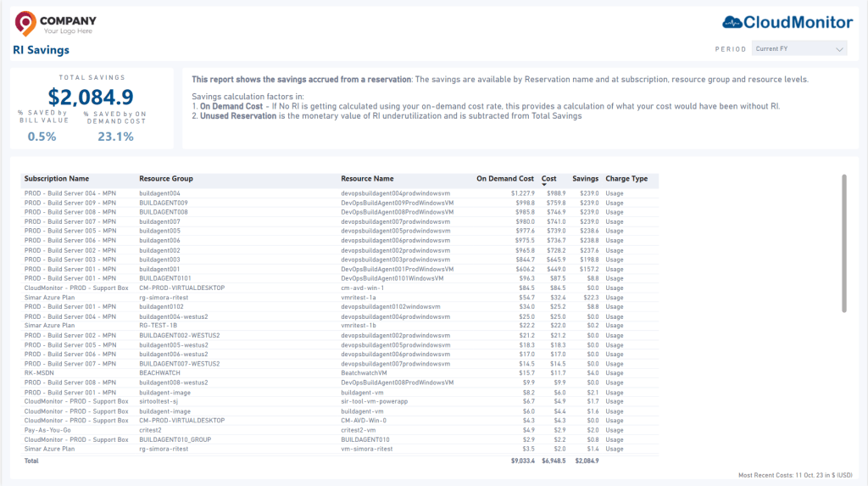Viewport: 868px width, 486px height.
Task: Click the RI Savings page title
Action: (x=41, y=50)
